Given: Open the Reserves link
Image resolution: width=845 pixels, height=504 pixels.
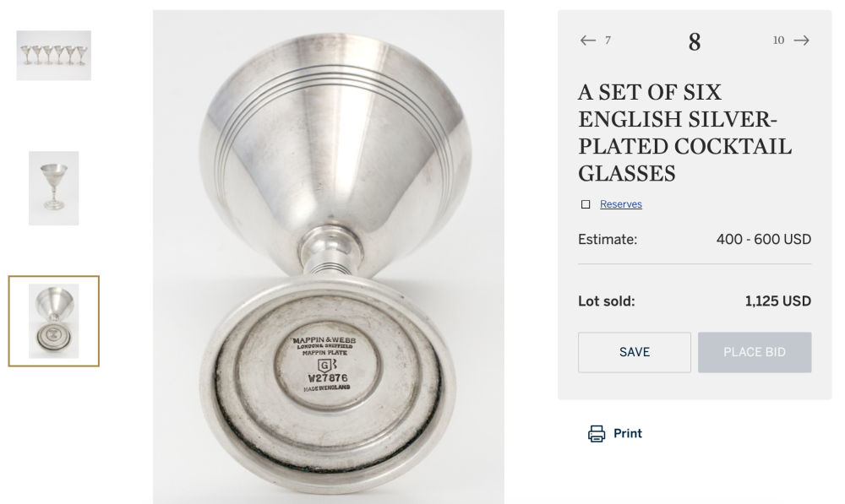Looking at the screenshot, I should pyautogui.click(x=621, y=204).
